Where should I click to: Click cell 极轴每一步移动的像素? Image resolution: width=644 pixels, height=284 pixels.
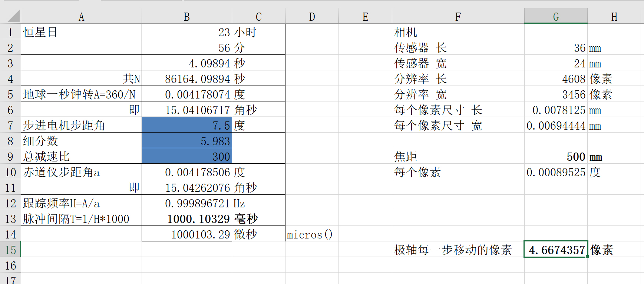click(x=458, y=250)
